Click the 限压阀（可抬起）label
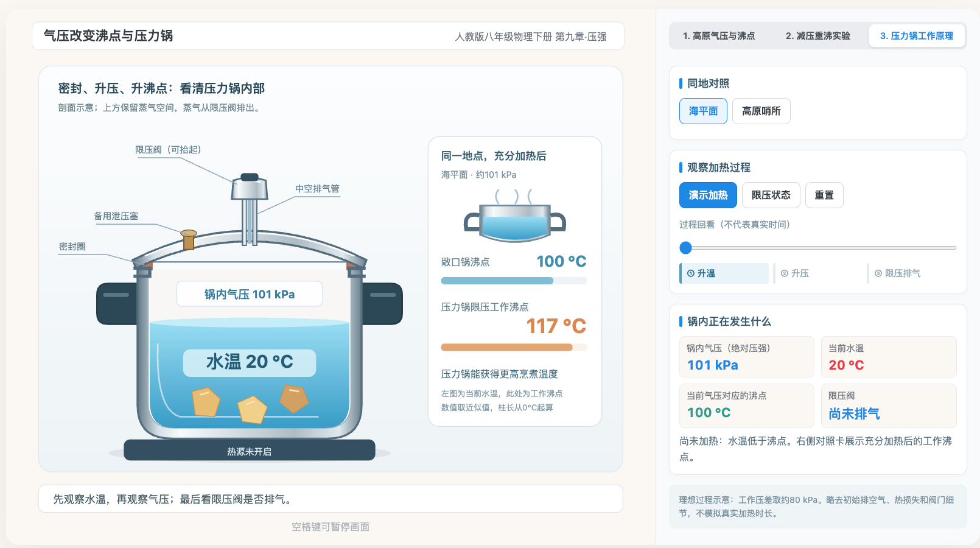Image resolution: width=980 pixels, height=548 pixels. pyautogui.click(x=168, y=150)
